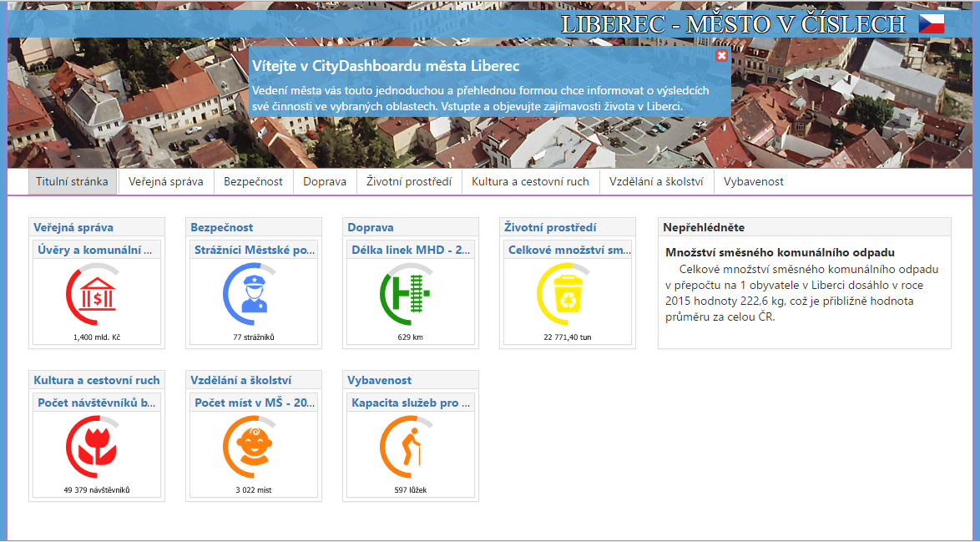This screenshot has height=542, width=980.
Task: Switch to the Bezpečnost tab
Action: click(x=253, y=182)
